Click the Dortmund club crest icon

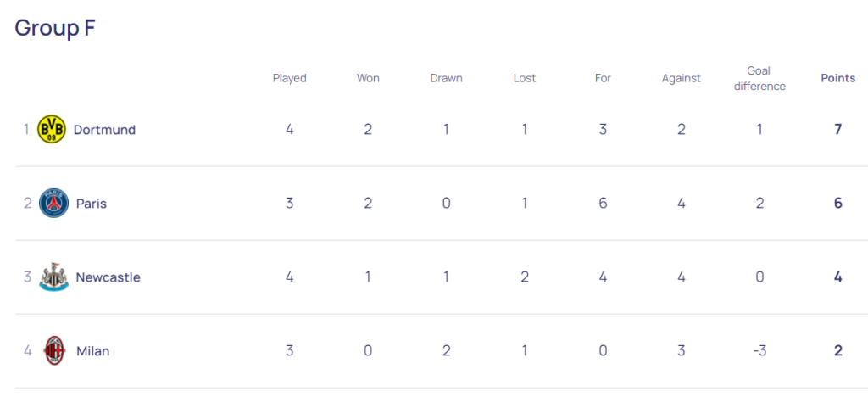pyautogui.click(x=52, y=130)
